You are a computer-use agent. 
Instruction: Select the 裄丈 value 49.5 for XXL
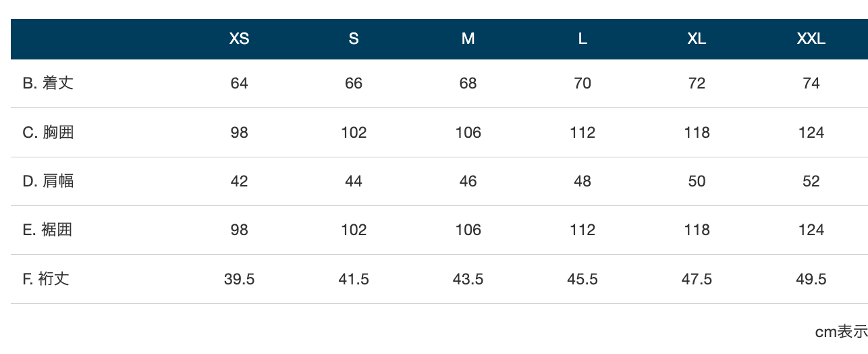coord(811,279)
